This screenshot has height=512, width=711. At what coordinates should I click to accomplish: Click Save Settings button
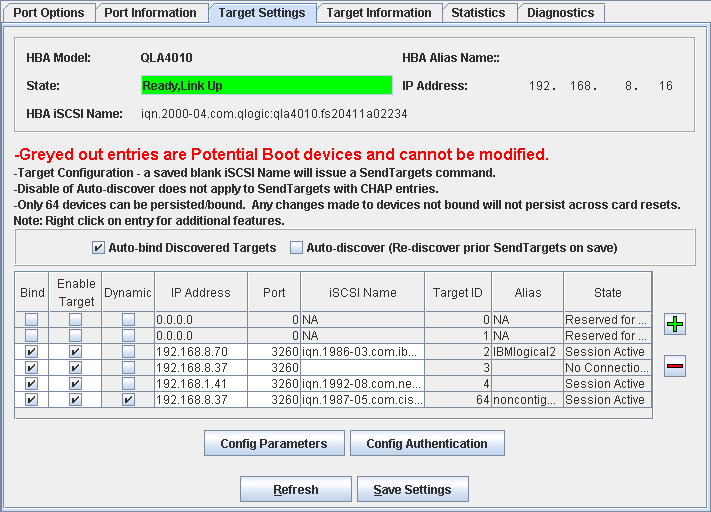[x=412, y=490]
